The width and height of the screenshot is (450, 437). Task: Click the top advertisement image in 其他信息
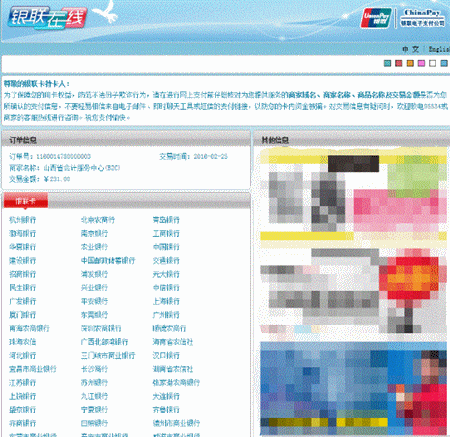coord(353,190)
